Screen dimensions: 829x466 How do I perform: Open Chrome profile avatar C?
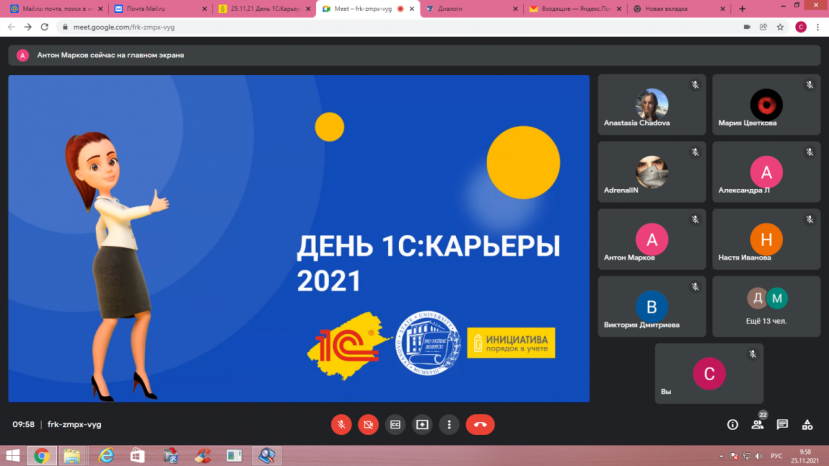[x=800, y=27]
